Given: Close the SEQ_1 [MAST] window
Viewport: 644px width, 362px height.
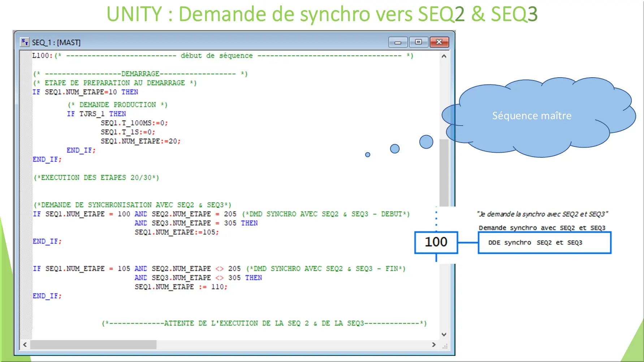Looking at the screenshot, I should [439, 42].
